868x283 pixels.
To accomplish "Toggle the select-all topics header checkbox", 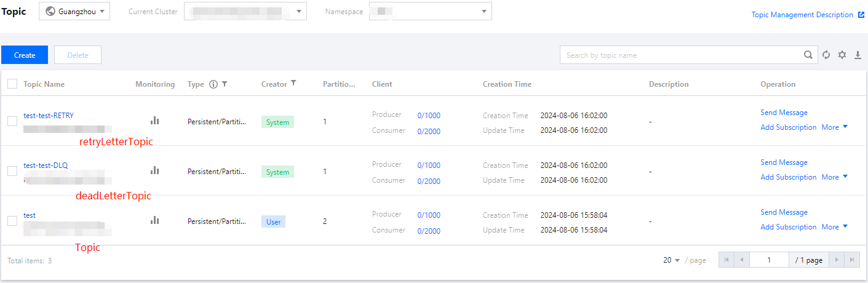I will coord(12,84).
